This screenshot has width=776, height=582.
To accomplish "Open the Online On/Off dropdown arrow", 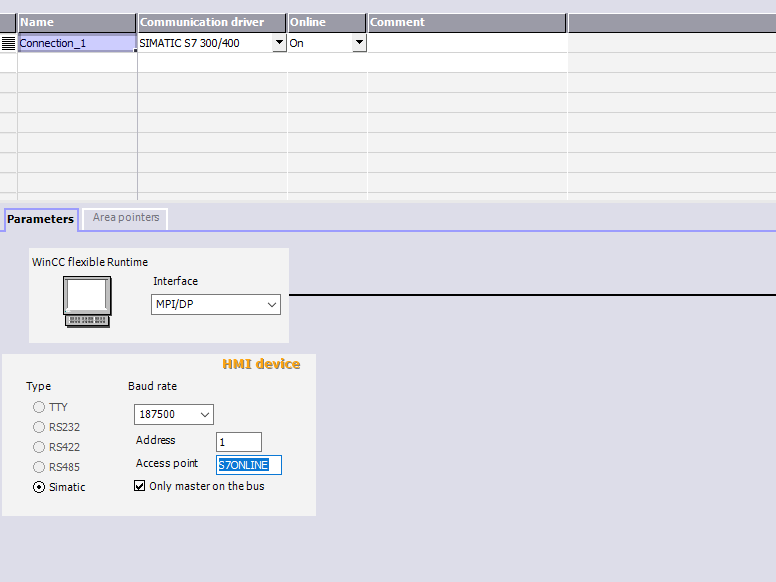I will [x=359, y=43].
